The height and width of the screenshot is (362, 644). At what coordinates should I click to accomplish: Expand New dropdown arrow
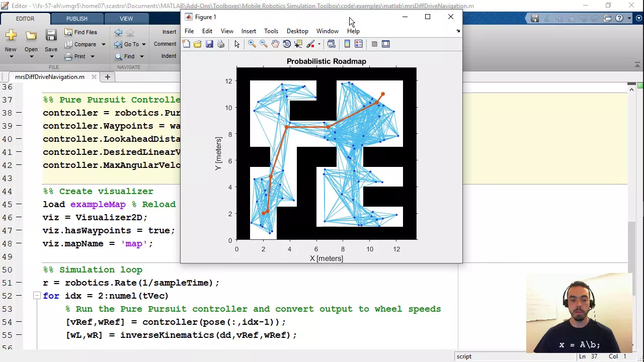(x=11, y=56)
